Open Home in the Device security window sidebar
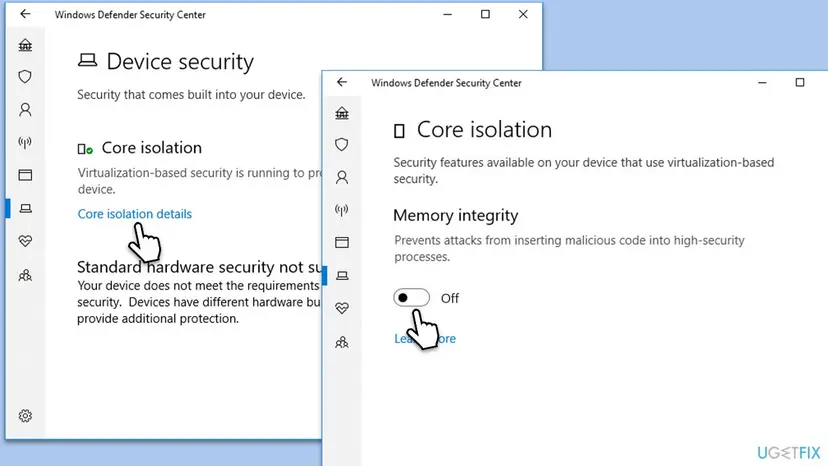 pos(25,45)
